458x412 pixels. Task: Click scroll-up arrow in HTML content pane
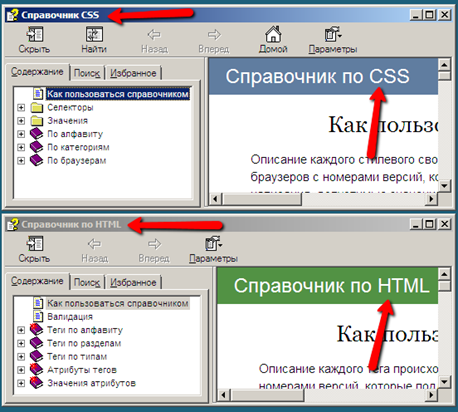[x=444, y=274]
